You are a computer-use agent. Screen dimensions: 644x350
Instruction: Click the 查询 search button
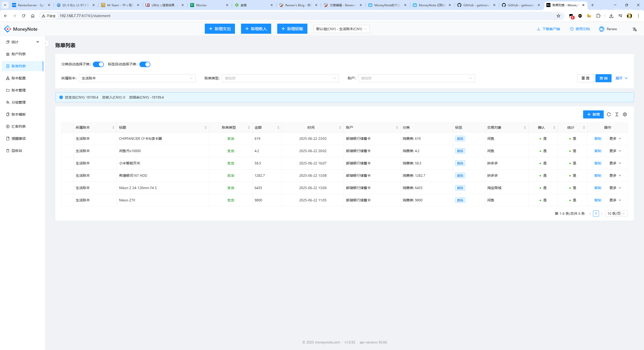[603, 78]
